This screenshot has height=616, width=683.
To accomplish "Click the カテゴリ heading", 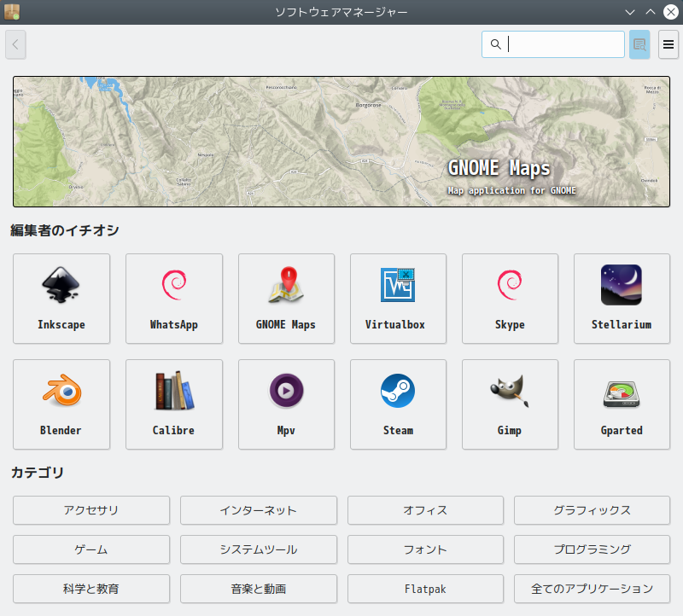I will click(x=38, y=473).
